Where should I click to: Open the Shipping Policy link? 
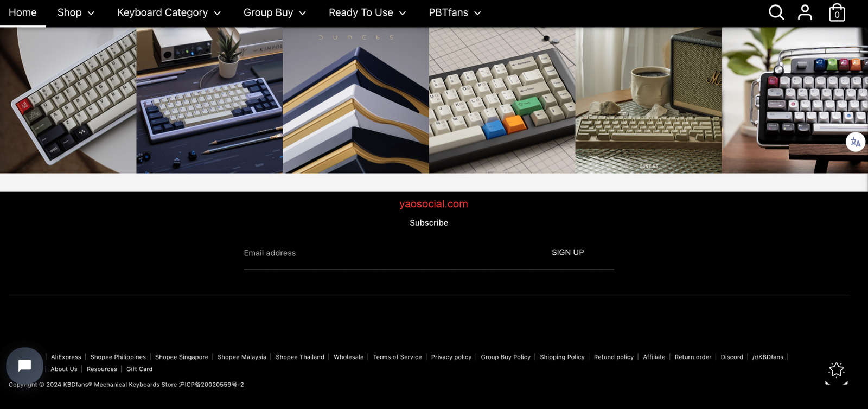tap(562, 357)
